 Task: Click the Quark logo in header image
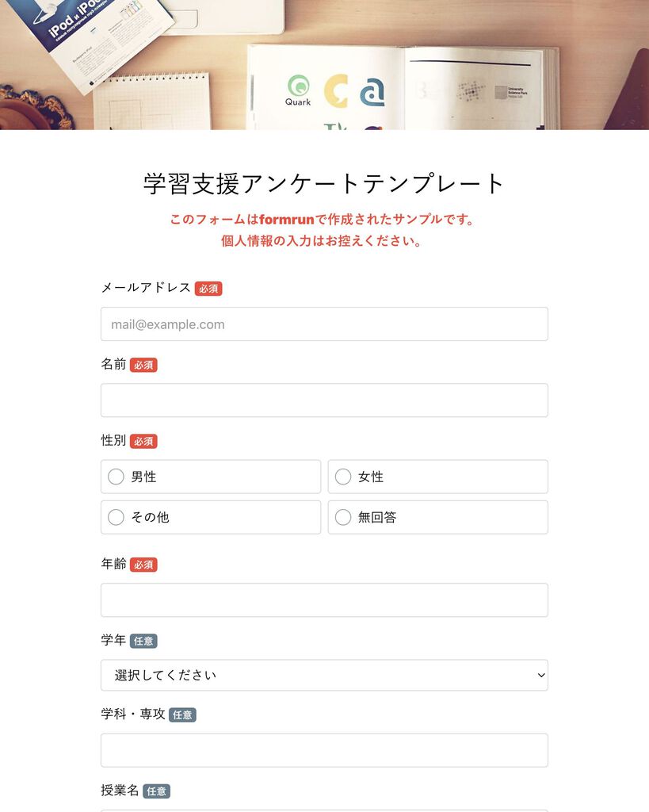pos(298,90)
